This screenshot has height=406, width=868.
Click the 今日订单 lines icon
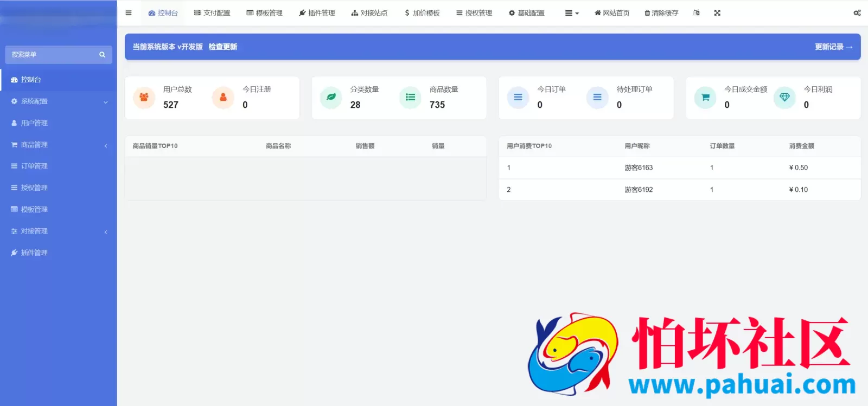(x=518, y=98)
